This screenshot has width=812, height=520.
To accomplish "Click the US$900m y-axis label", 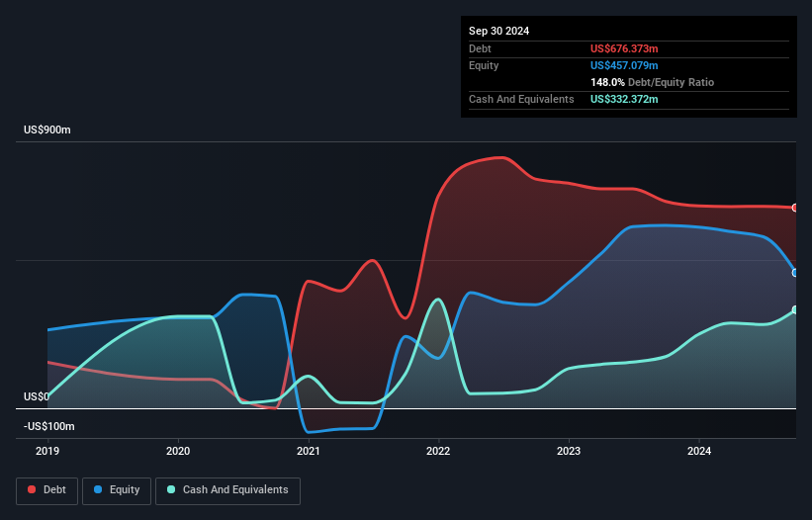I will tap(47, 130).
